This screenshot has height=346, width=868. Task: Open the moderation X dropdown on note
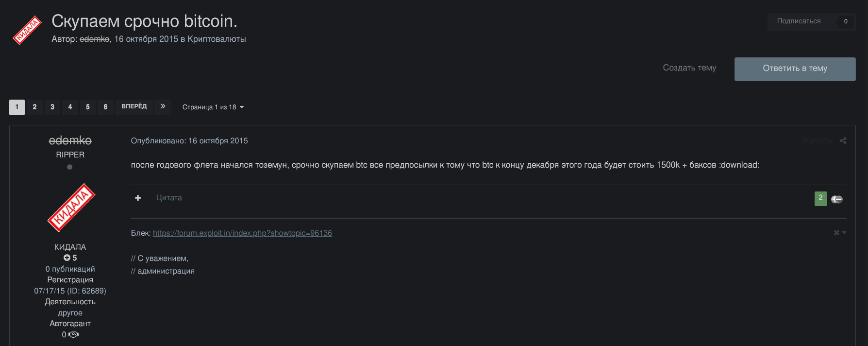click(x=840, y=233)
